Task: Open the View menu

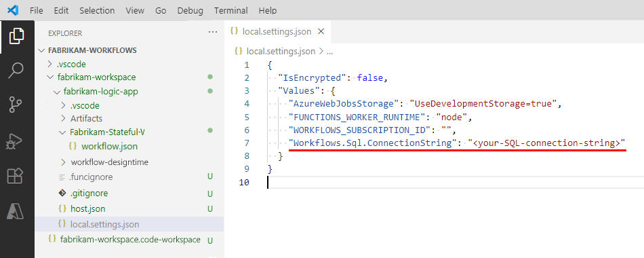Action: point(135,10)
